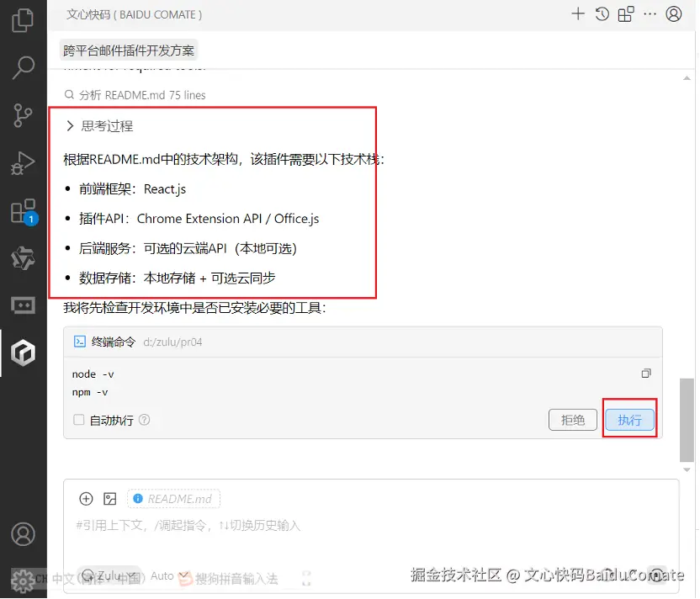700x599 pixels.
Task: Click the scroll down arrow of chat
Action: [x=687, y=469]
